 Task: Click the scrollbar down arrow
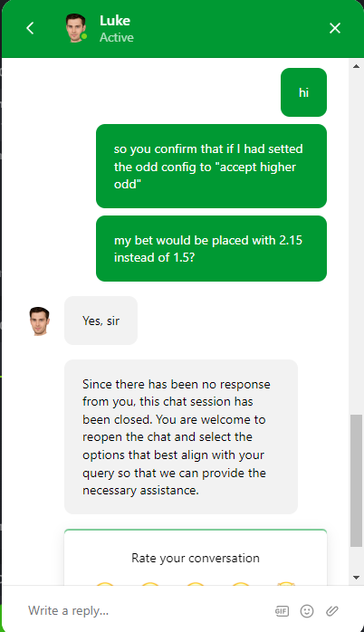coord(356,577)
